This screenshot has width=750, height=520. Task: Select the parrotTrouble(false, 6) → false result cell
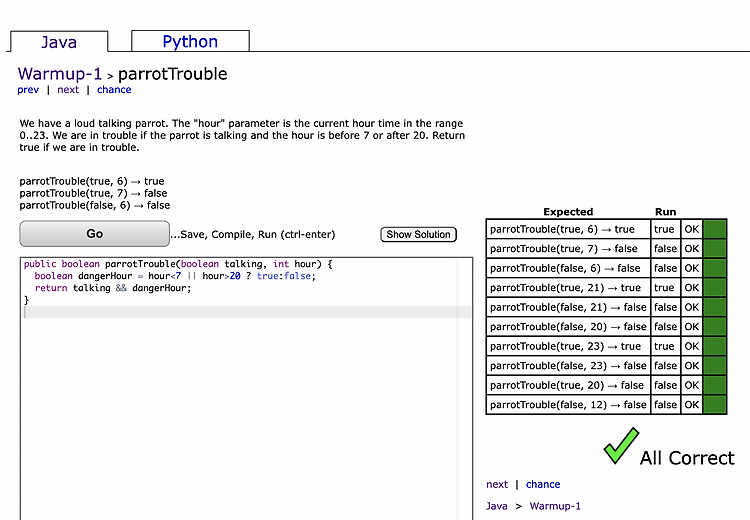tap(568, 268)
